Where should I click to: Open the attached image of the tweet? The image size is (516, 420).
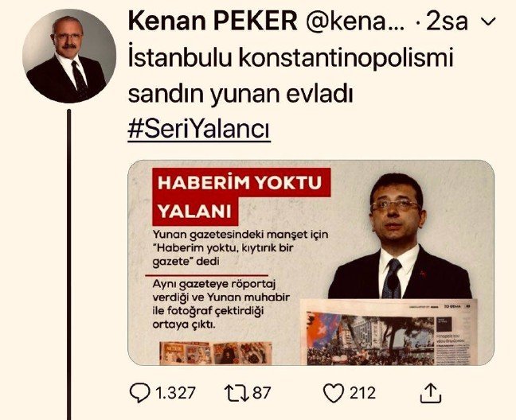[x=311, y=263]
